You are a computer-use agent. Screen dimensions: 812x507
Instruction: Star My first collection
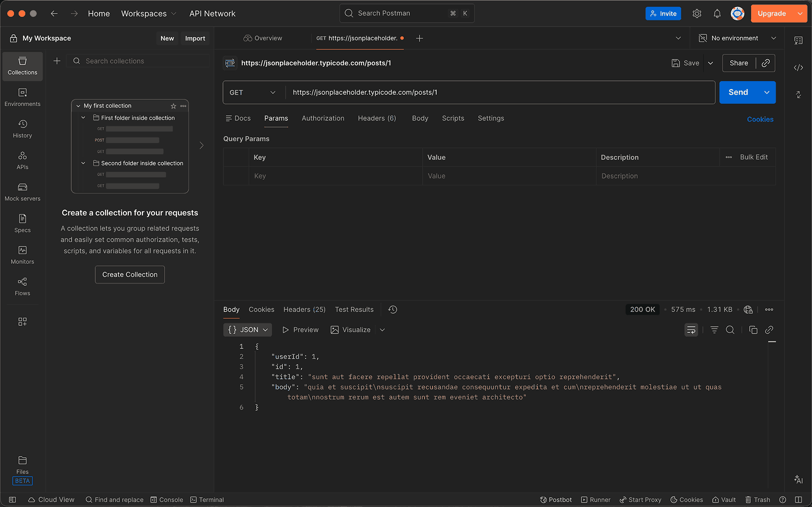coord(174,106)
